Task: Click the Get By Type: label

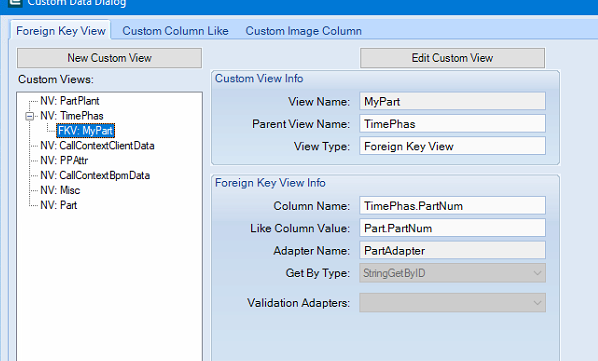Action: tap(318, 273)
